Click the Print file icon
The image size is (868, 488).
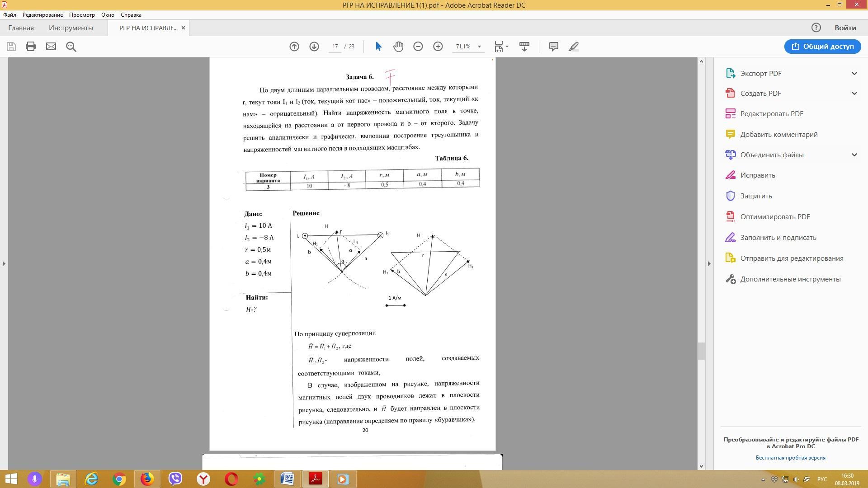coord(31,47)
